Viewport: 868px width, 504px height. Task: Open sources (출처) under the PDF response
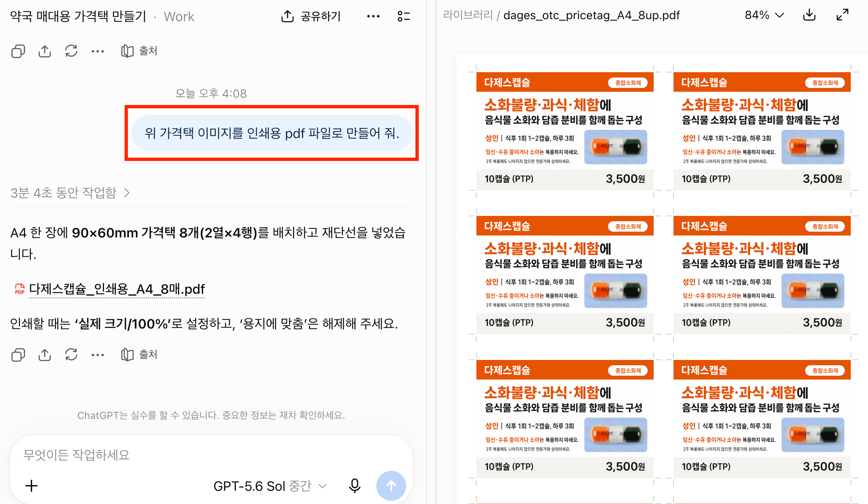tap(139, 355)
